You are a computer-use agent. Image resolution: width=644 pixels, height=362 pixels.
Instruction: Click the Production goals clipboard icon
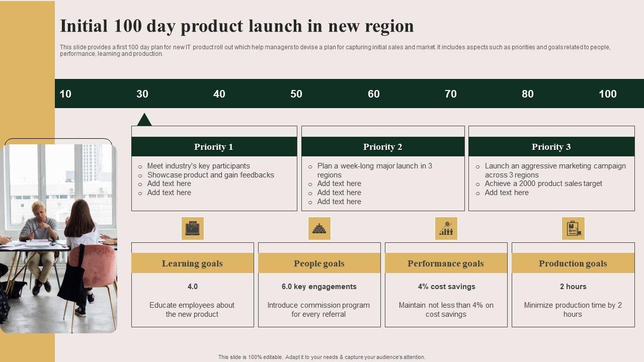pos(573,228)
